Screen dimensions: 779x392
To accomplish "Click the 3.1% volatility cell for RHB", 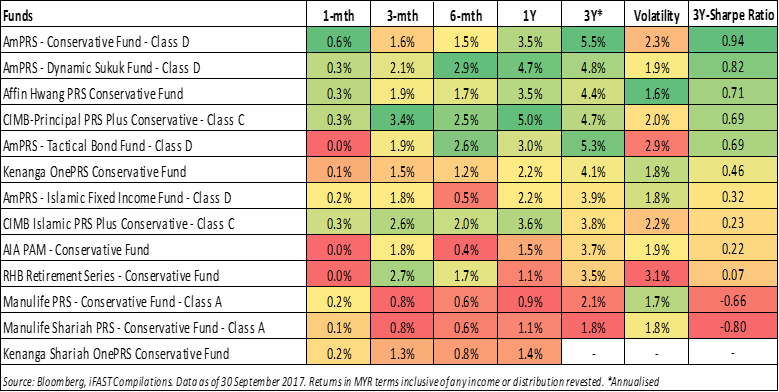I will click(656, 276).
